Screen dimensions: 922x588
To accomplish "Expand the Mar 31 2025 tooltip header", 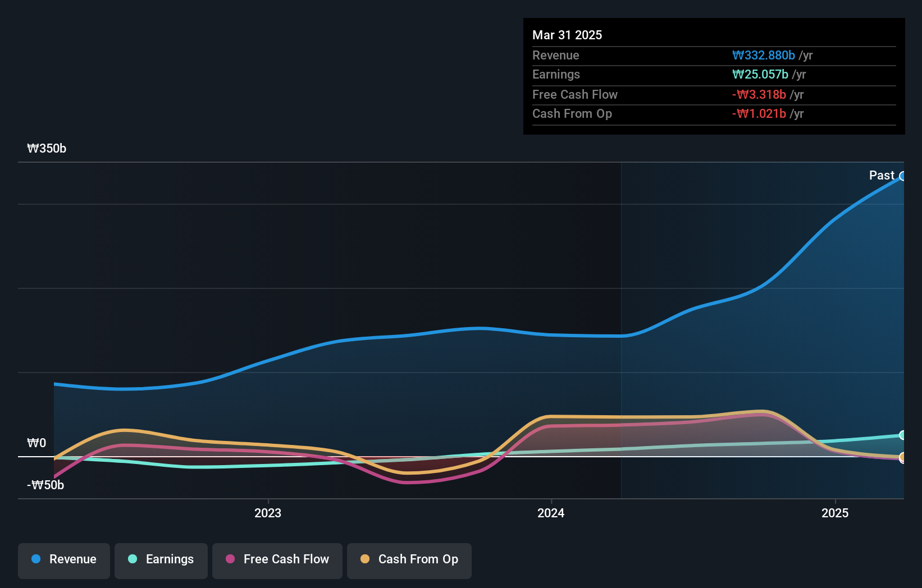I will coord(567,35).
